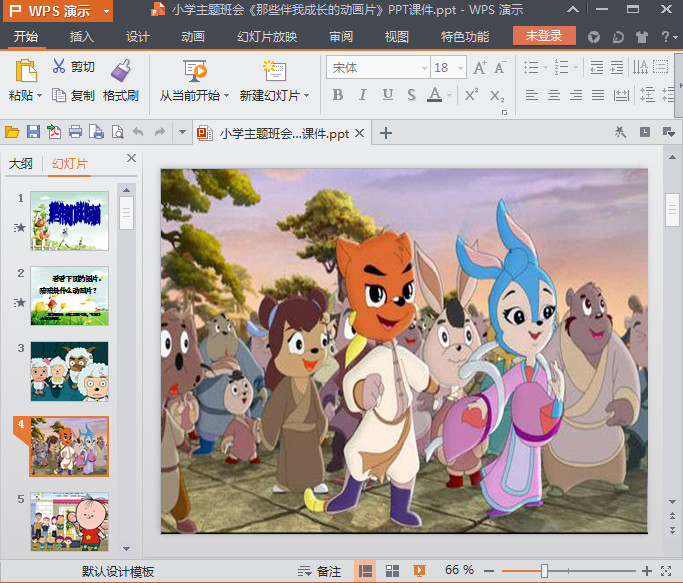Click the zoom slider handle in status bar

coord(544,571)
